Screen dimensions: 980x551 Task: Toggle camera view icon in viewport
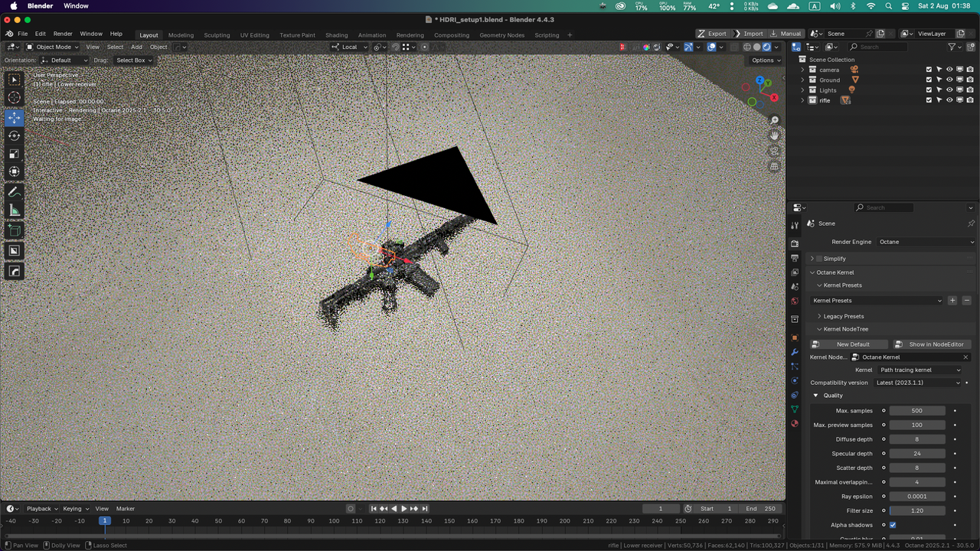[x=775, y=151]
